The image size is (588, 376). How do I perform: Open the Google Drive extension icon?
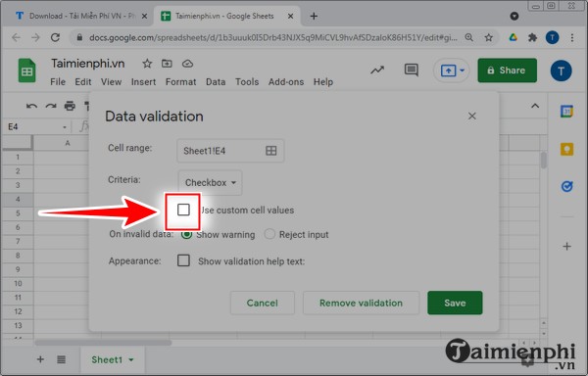[x=513, y=37]
